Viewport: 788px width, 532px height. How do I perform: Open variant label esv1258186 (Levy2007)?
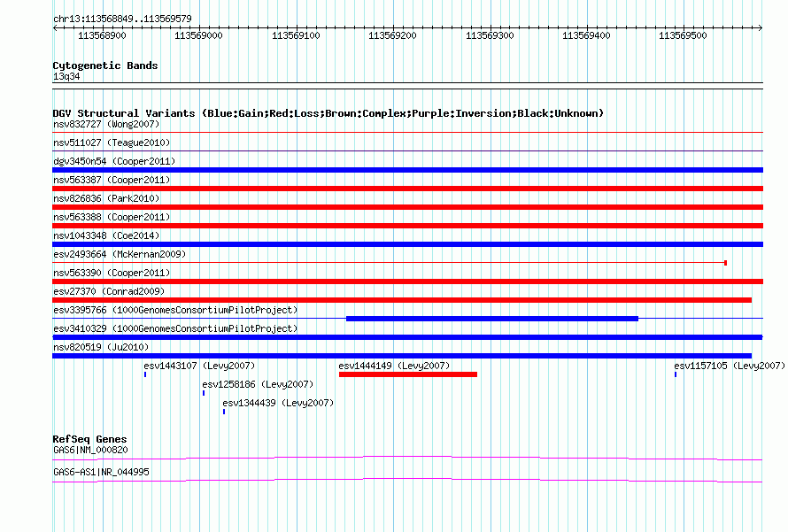(258, 384)
